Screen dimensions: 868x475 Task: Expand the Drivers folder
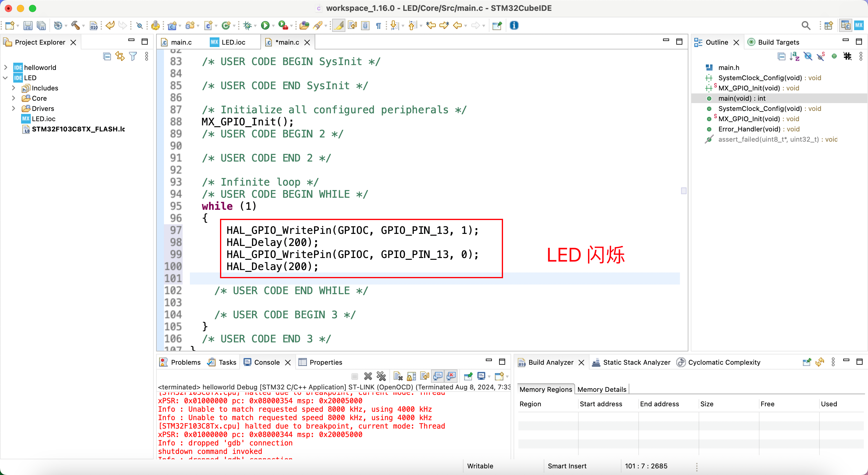14,109
